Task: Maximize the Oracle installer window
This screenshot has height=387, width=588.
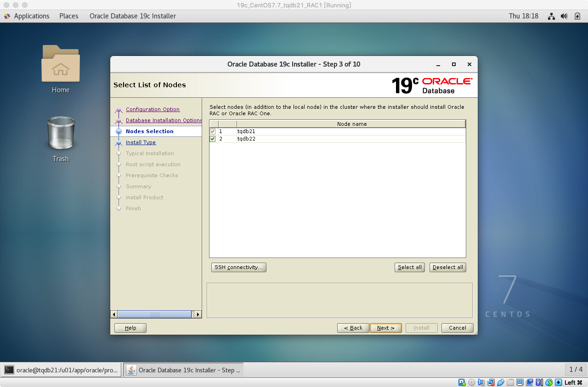Action: (454, 64)
